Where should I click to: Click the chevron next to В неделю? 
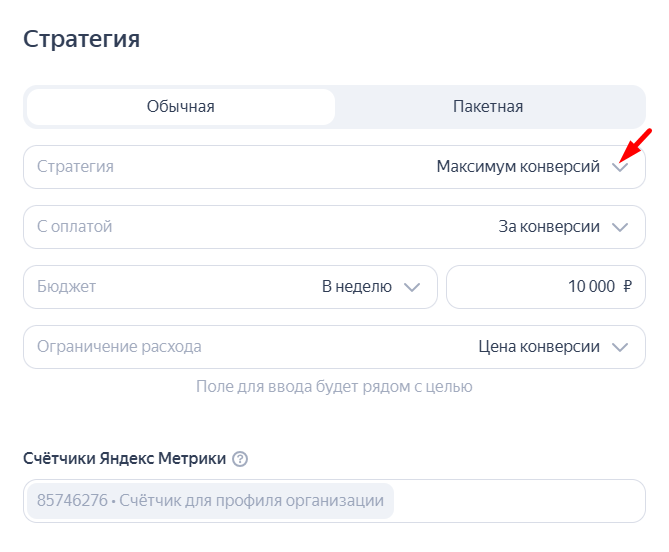(412, 287)
